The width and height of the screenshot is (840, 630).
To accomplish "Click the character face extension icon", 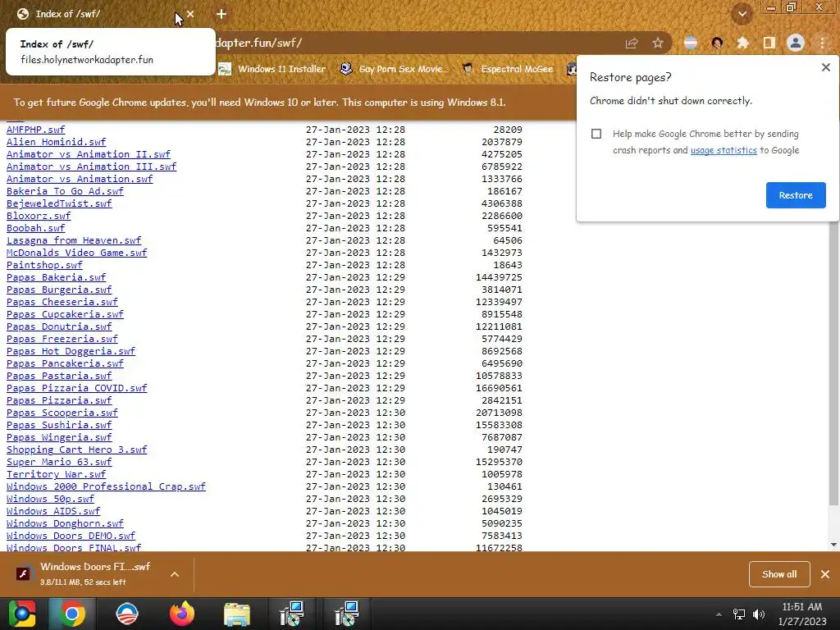I will [717, 43].
